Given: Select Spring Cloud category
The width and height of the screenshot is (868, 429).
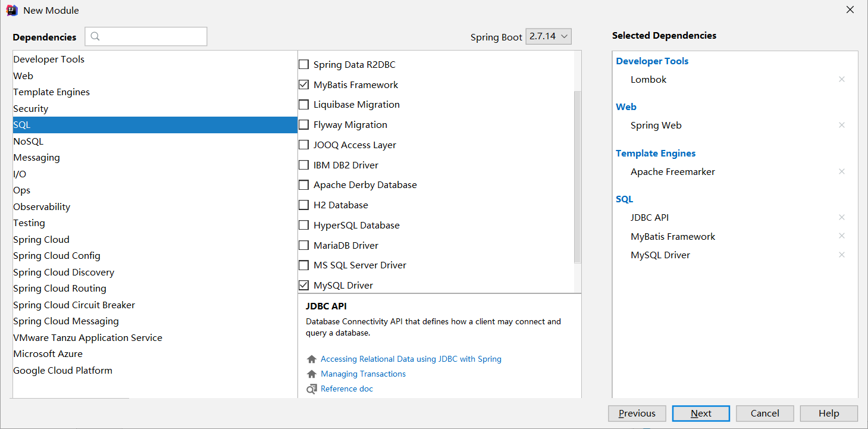Looking at the screenshot, I should [155, 239].
